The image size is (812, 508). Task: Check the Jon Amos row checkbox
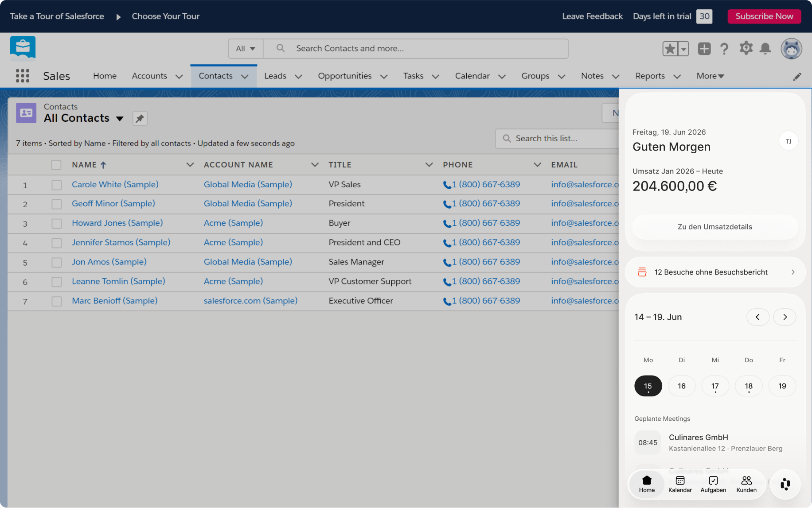57,263
